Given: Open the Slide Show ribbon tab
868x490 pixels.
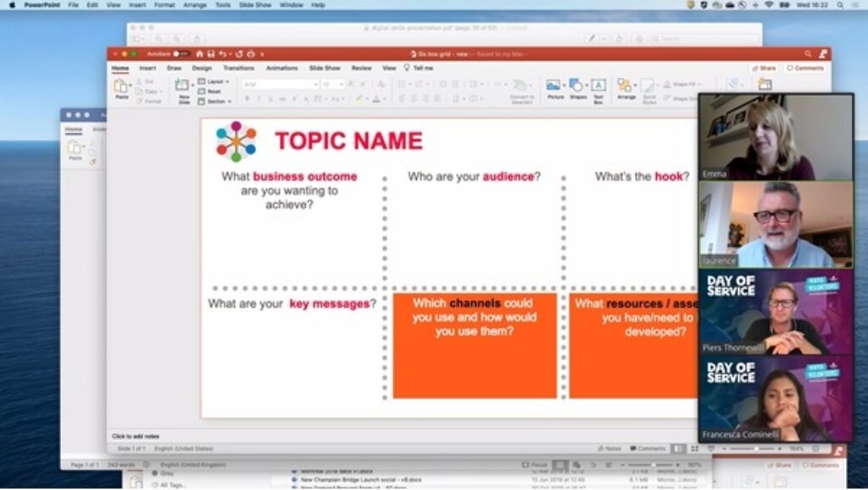Looking at the screenshot, I should click(x=325, y=68).
